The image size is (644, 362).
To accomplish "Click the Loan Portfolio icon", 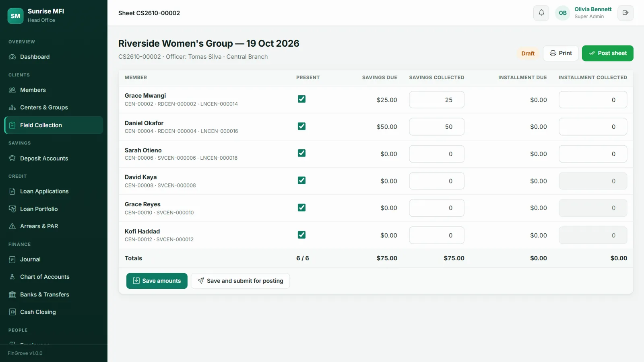I will [12, 209].
